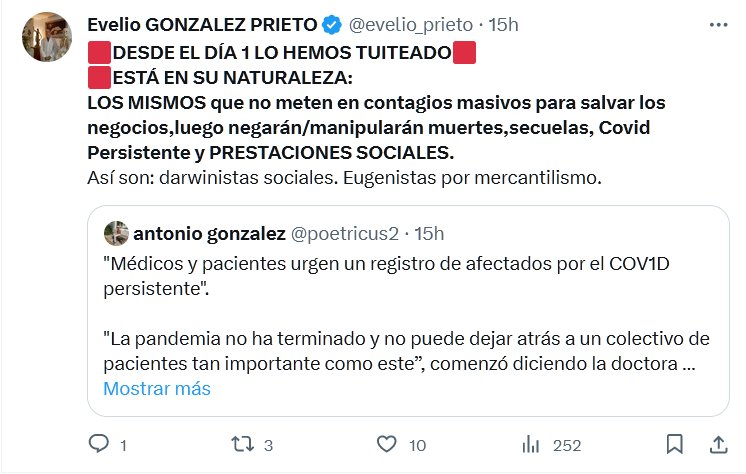The height and width of the screenshot is (474, 746).
Task: Like the tweet with the heart icon
Action: pos(387,443)
